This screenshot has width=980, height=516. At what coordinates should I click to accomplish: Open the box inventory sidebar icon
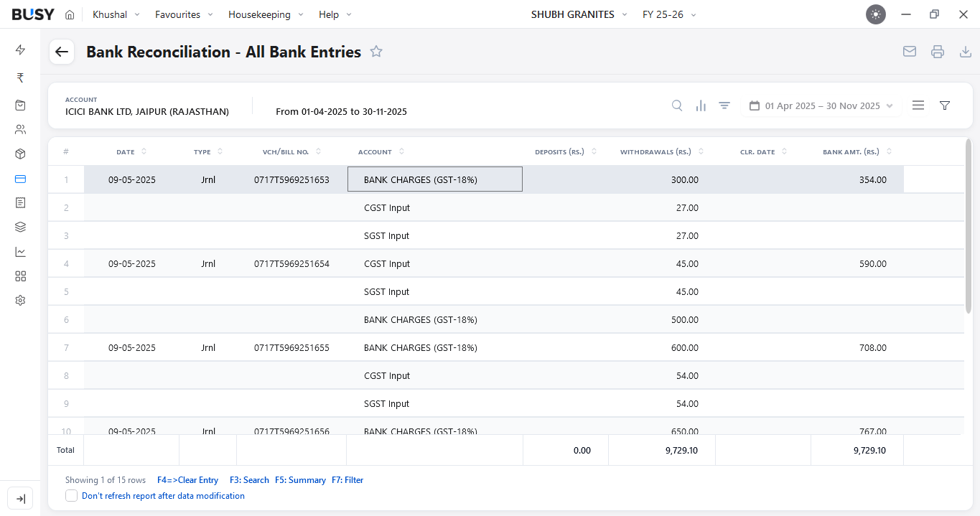20,154
